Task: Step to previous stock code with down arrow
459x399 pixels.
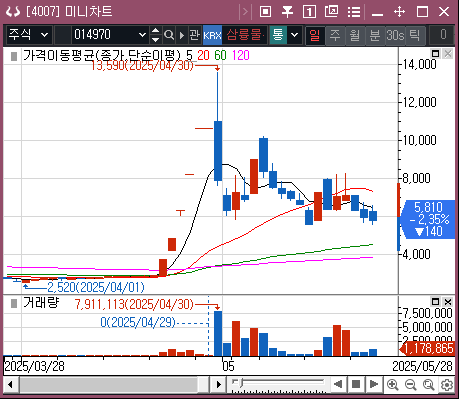Action: (156, 39)
